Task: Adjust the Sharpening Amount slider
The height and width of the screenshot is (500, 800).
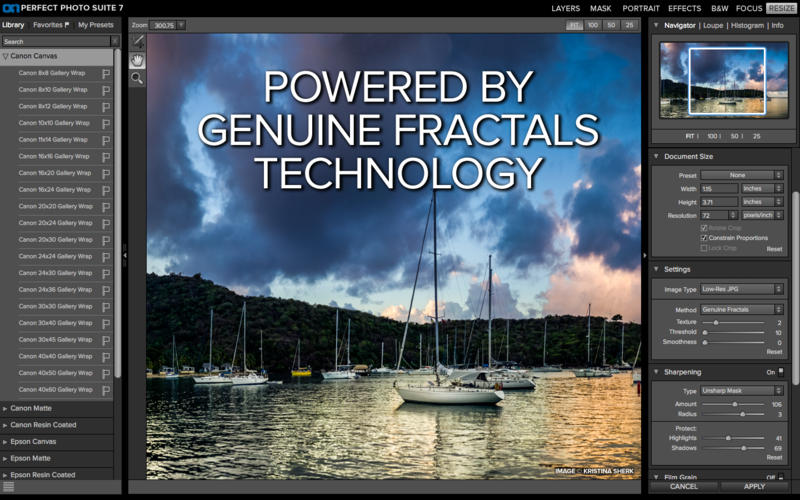Action: click(735, 404)
